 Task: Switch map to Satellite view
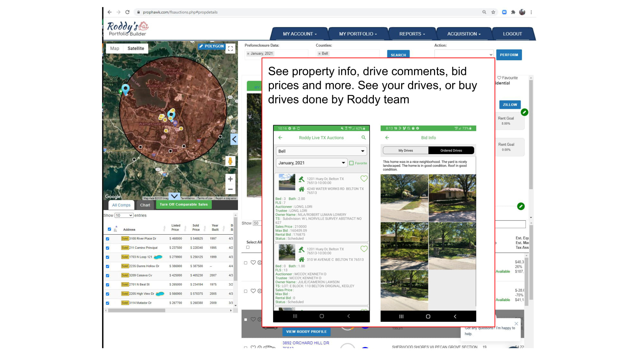pos(136,48)
